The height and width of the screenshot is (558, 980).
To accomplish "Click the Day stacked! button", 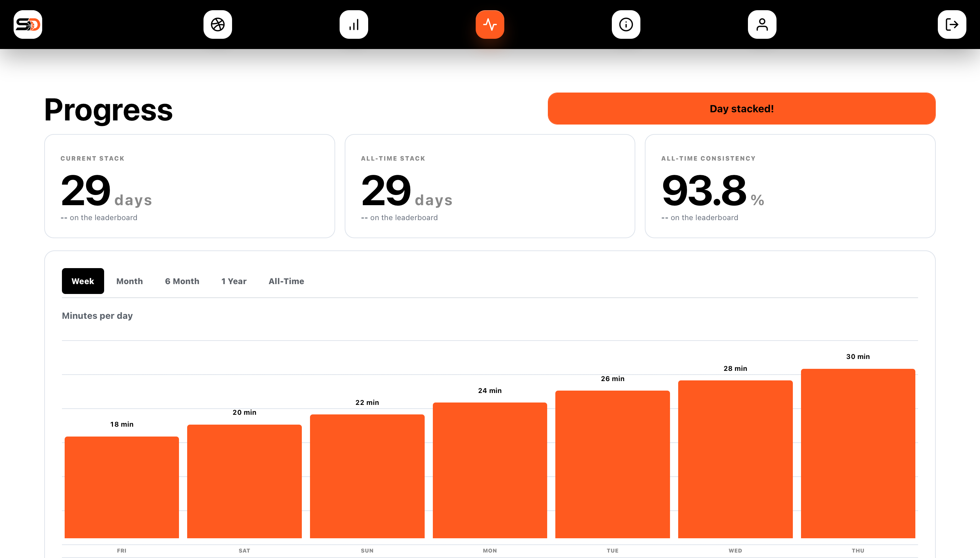I will 741,109.
